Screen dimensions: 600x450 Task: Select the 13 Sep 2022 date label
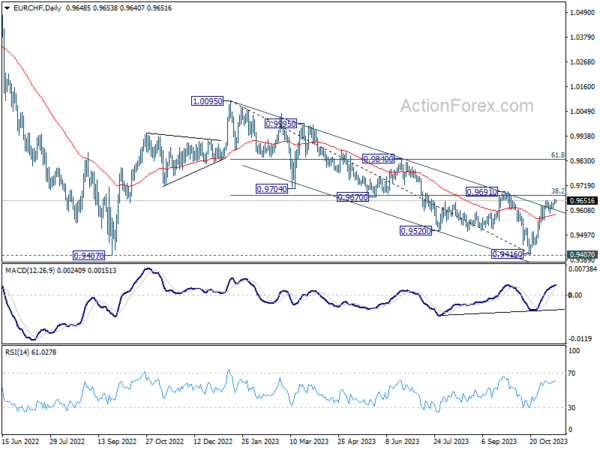point(117,441)
